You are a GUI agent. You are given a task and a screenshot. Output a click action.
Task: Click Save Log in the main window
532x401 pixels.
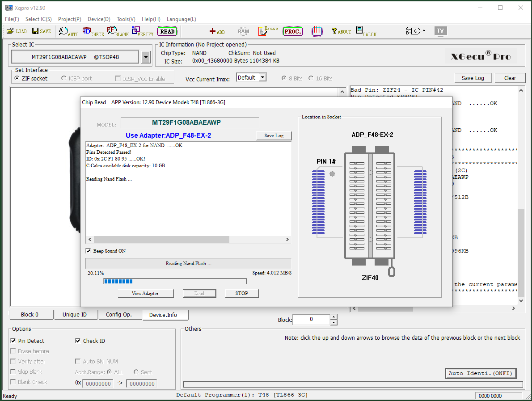[x=473, y=78]
